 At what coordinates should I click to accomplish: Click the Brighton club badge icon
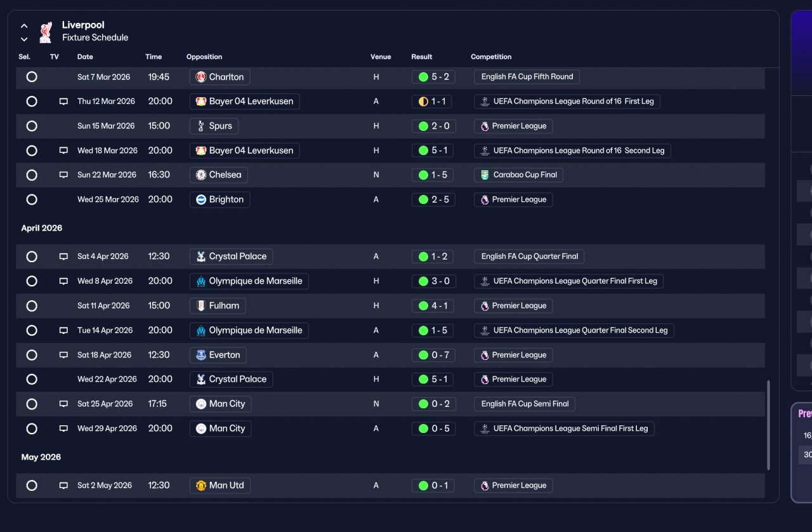tap(201, 199)
